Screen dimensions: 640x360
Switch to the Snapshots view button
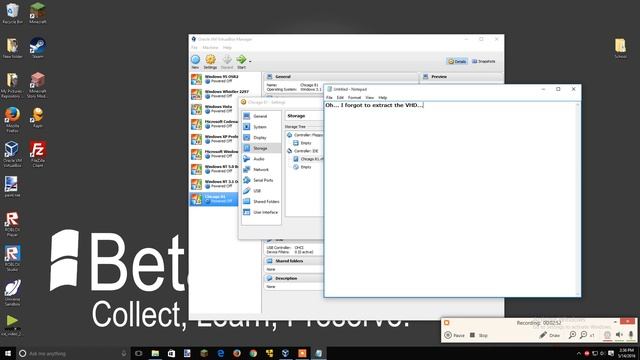484,61
